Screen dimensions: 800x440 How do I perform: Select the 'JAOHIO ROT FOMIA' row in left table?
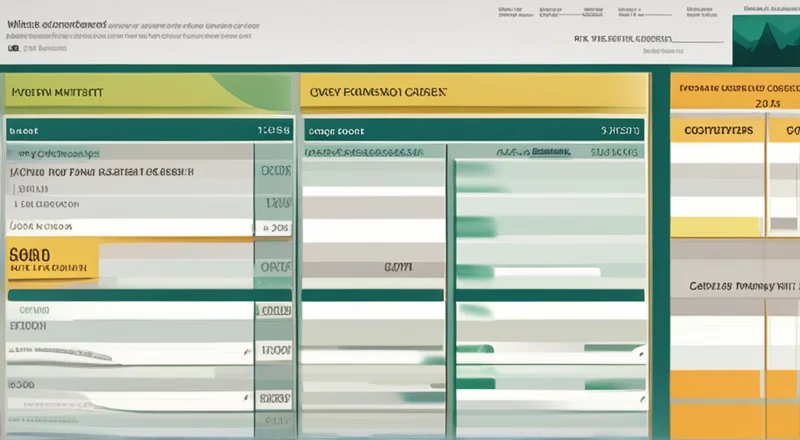pos(100,172)
